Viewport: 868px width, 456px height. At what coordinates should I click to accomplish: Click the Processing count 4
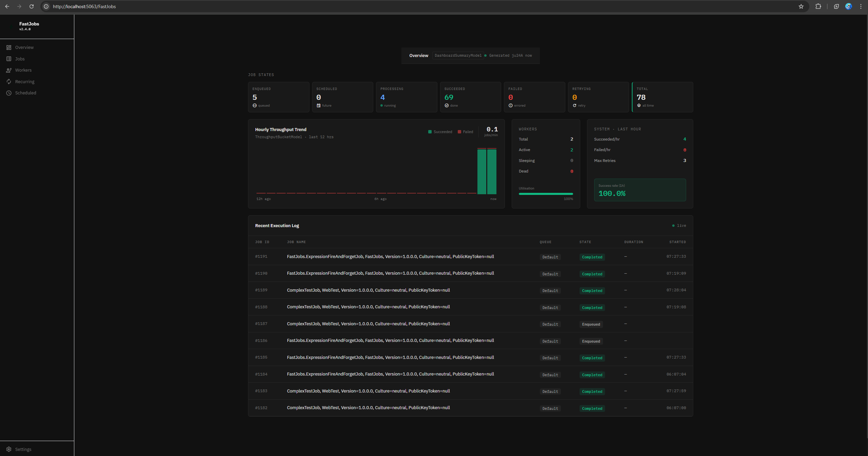coord(383,97)
